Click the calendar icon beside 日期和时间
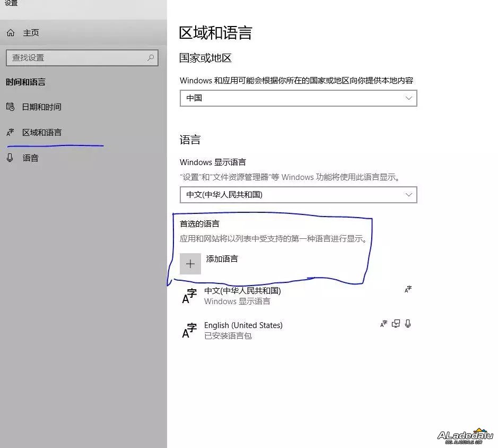The height and width of the screenshot is (448, 498). [11, 107]
